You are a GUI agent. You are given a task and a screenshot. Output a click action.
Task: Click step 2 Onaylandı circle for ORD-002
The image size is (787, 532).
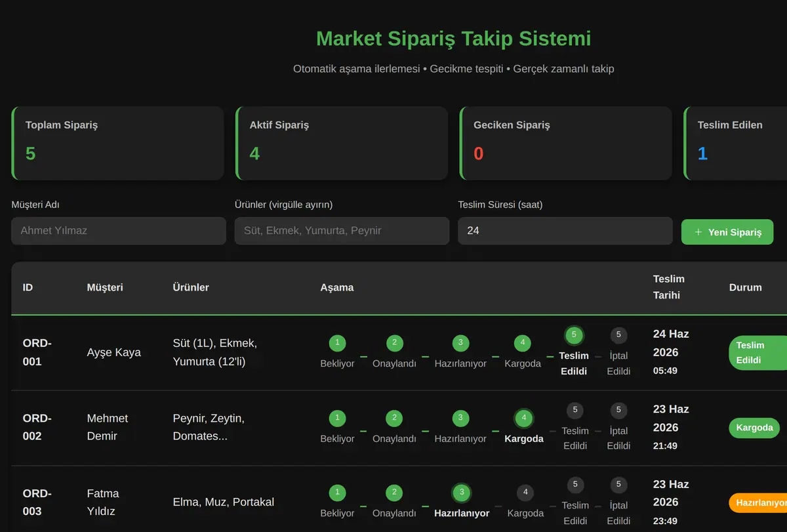point(394,418)
